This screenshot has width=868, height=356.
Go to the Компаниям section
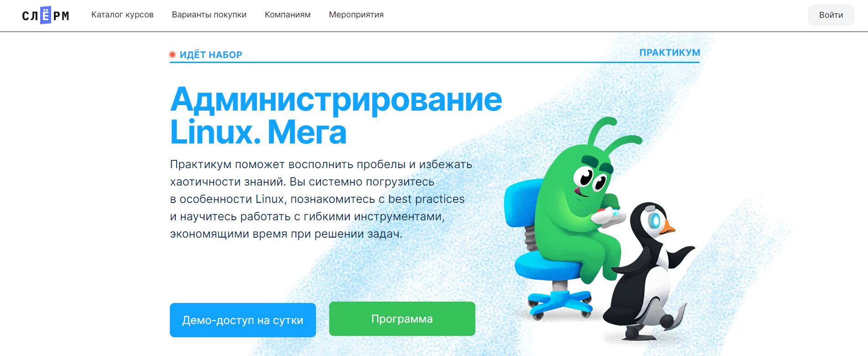[288, 15]
